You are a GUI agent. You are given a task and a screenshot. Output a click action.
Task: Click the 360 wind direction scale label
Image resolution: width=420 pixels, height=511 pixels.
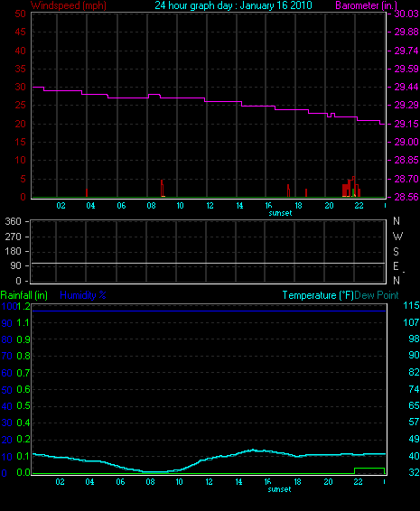pos(13,221)
